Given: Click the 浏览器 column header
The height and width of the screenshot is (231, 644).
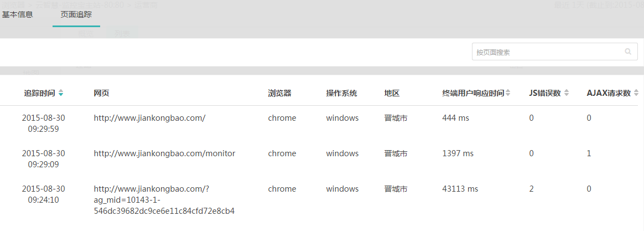Looking at the screenshot, I should 280,93.
